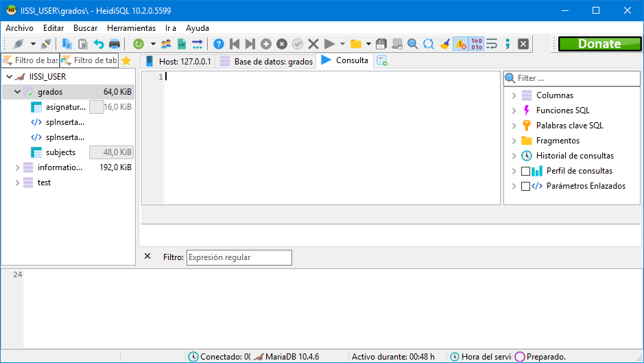This screenshot has width=644, height=363.
Task: Open the folder load file dropdown arrow
Action: click(x=368, y=44)
